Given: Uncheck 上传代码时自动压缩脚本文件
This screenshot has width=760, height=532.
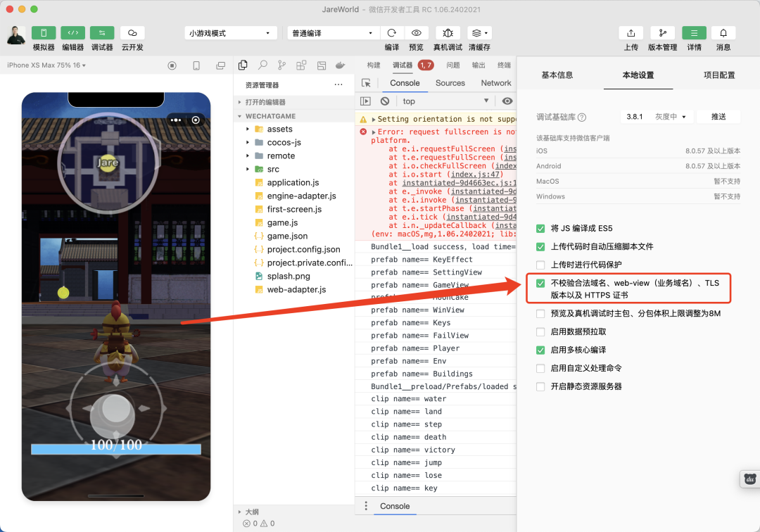Looking at the screenshot, I should [540, 246].
